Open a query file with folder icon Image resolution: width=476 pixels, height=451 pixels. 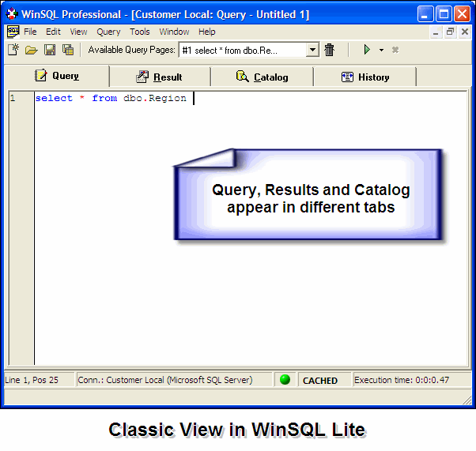32,50
